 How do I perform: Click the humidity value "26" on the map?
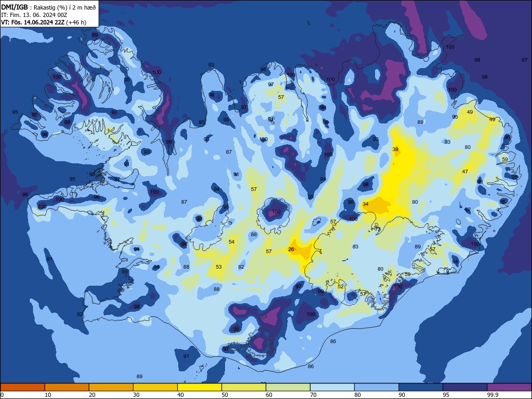(291, 250)
